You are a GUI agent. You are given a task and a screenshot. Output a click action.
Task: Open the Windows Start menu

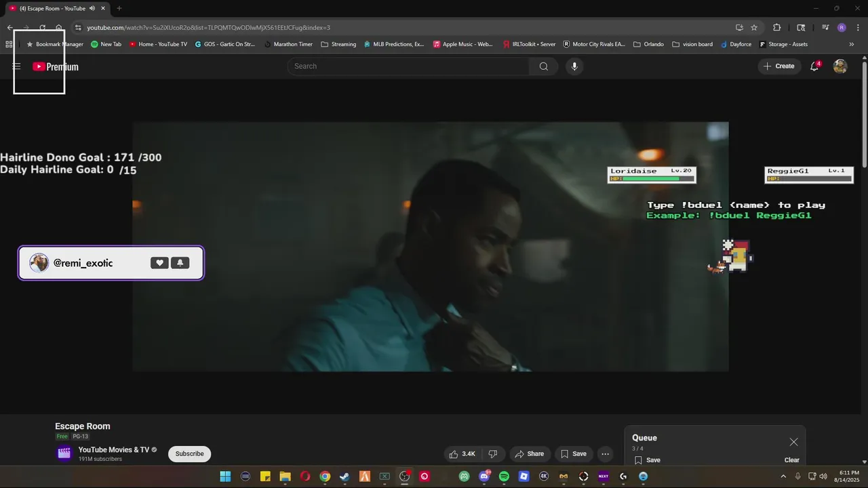[x=225, y=476]
